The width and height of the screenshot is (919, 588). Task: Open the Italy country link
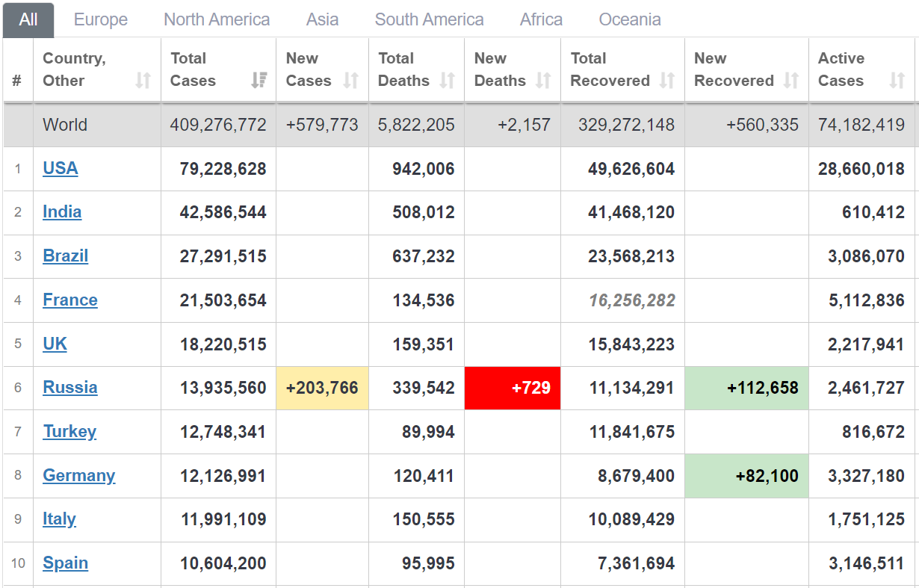(x=60, y=519)
